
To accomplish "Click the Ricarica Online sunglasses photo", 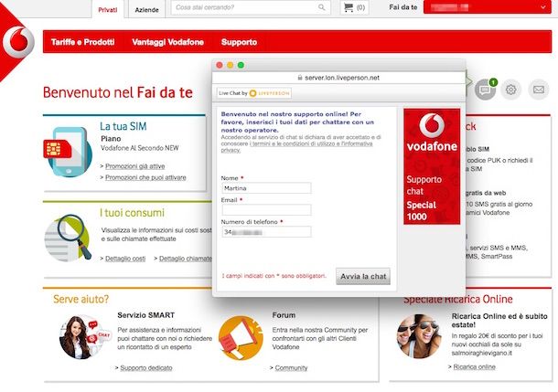I will click(419, 336).
